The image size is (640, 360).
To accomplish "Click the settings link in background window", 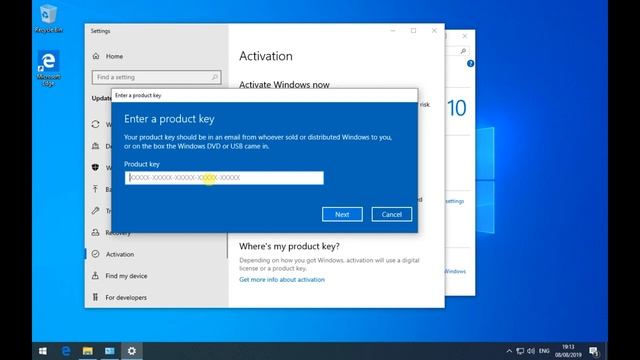I will pos(455,201).
